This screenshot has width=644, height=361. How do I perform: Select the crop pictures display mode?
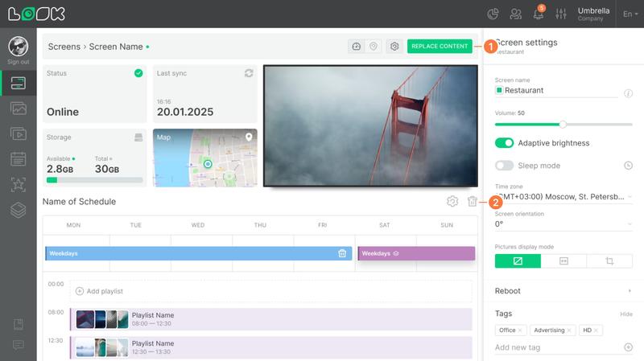(609, 261)
